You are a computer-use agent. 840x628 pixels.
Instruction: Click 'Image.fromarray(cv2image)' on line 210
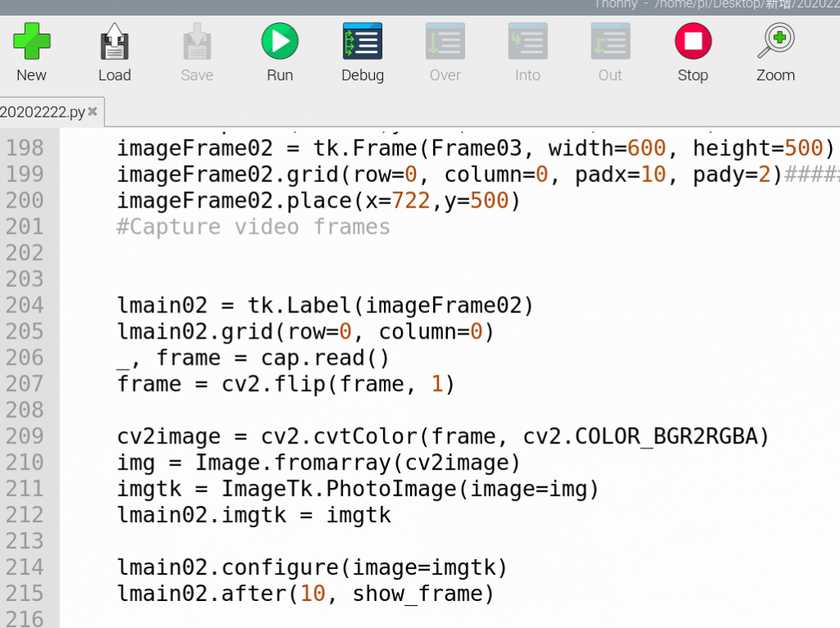[358, 462]
